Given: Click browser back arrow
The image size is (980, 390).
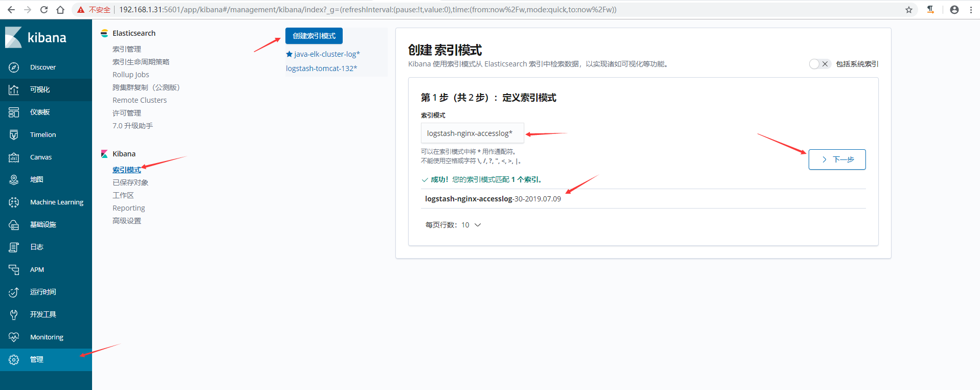Looking at the screenshot, I should click(11, 10).
